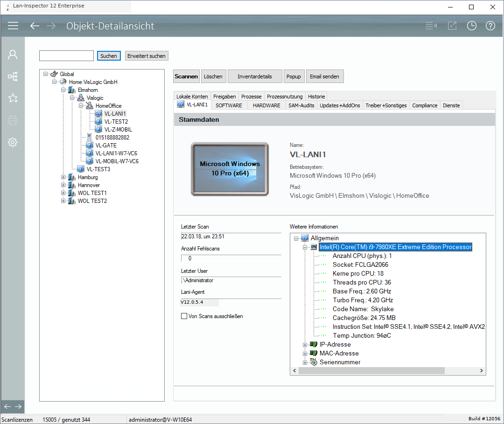This screenshot has height=424, width=504.
Task: Open the settings gear sidebar icon
Action: point(13,142)
